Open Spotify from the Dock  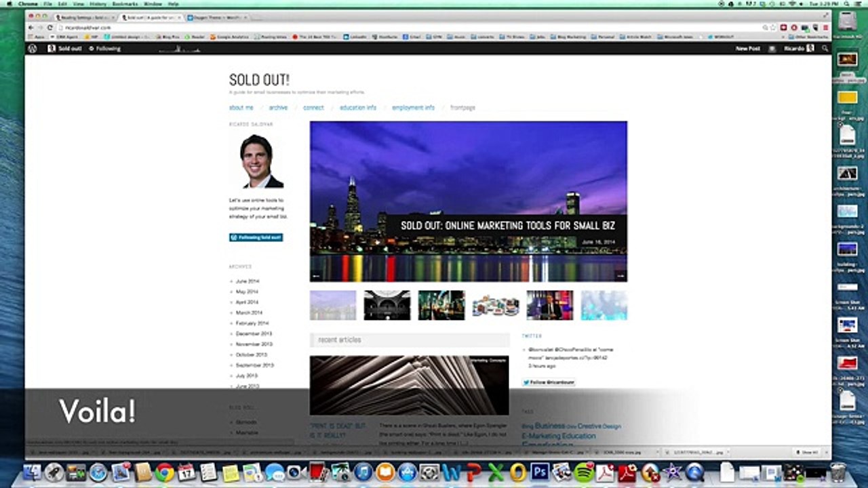(584, 472)
